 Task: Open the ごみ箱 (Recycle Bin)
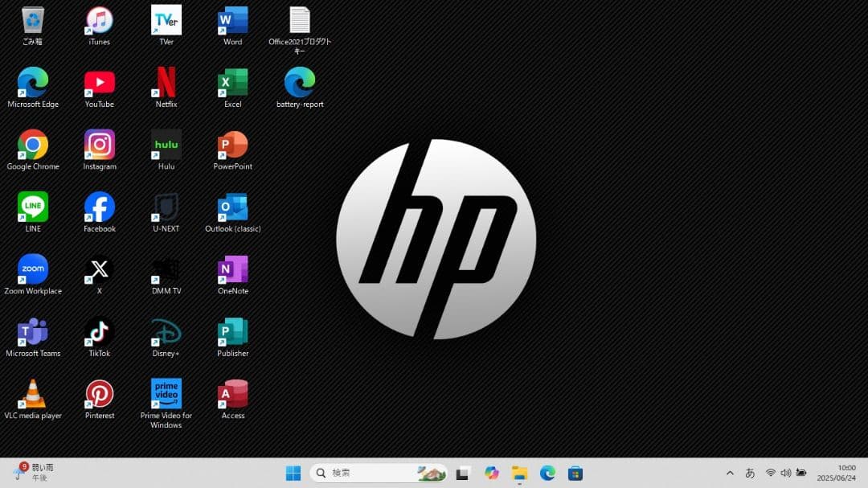point(33,20)
